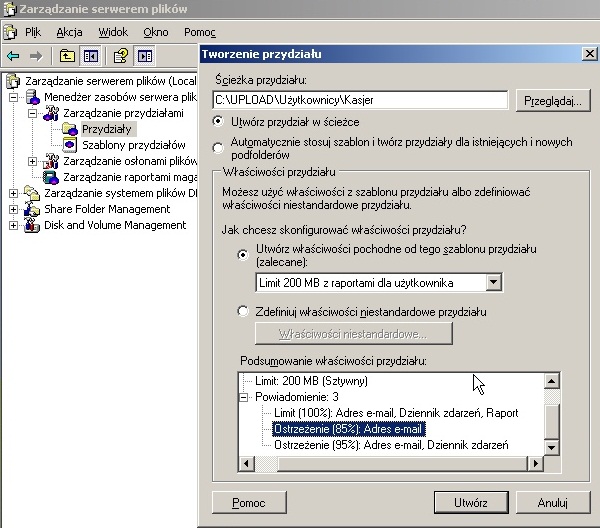Open the Okno menu
This screenshot has width=600, height=528.
pyautogui.click(x=156, y=32)
